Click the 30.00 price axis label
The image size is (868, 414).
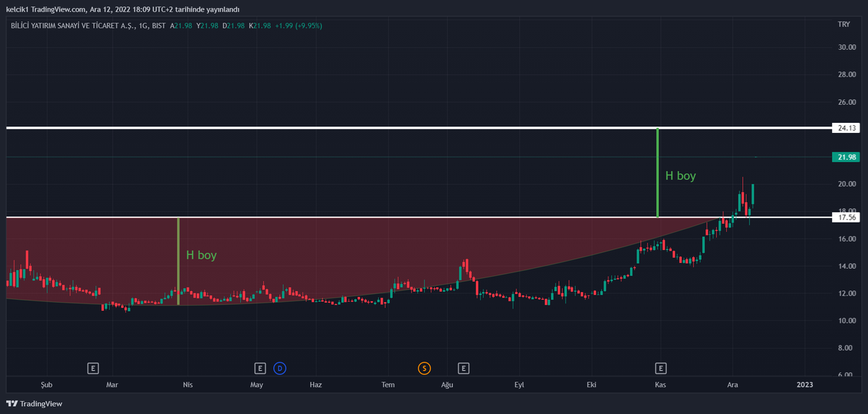click(x=846, y=48)
